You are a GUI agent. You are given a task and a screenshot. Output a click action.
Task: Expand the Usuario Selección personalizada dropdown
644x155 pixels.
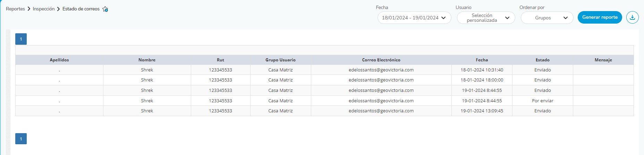486,18
